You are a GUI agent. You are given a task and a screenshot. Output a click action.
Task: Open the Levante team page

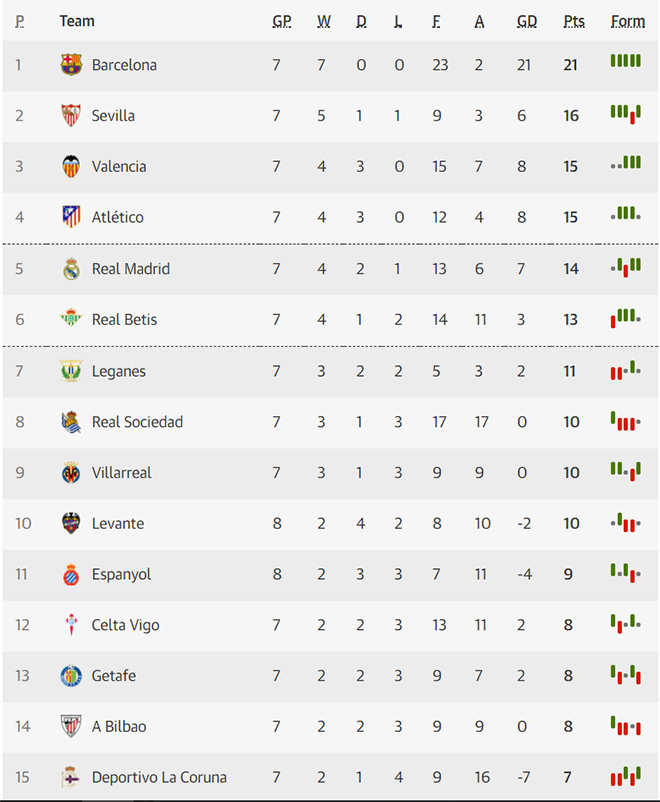pos(117,524)
